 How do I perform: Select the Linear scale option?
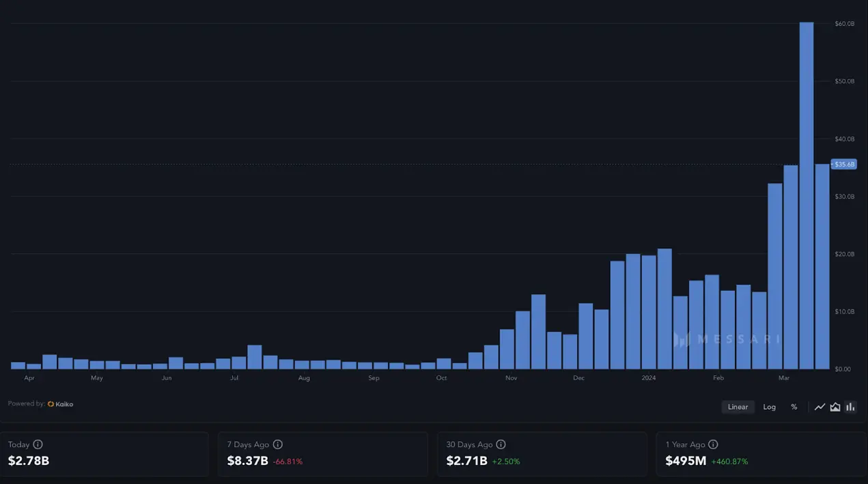[x=738, y=407]
